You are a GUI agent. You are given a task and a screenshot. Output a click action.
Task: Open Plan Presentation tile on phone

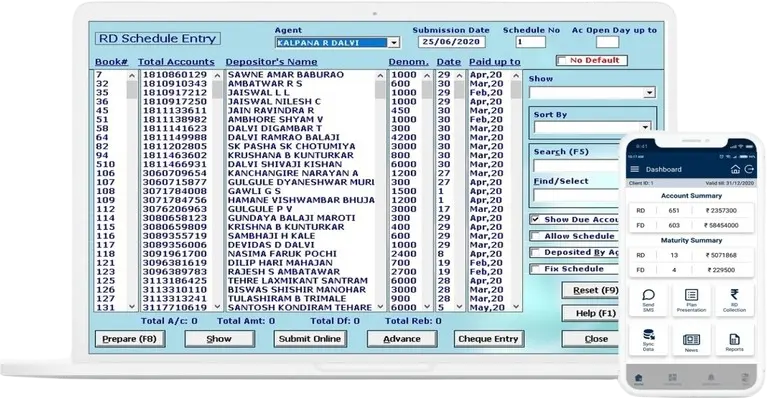(691, 300)
